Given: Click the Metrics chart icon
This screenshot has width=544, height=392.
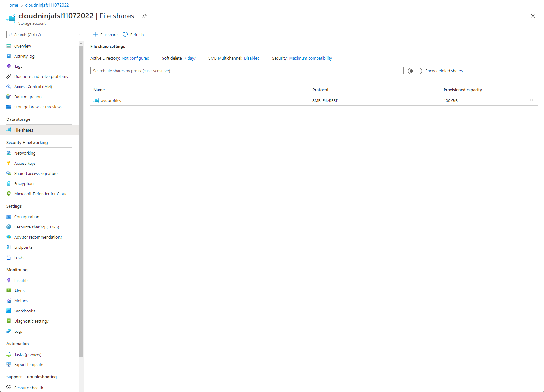Looking at the screenshot, I should click(x=9, y=301).
